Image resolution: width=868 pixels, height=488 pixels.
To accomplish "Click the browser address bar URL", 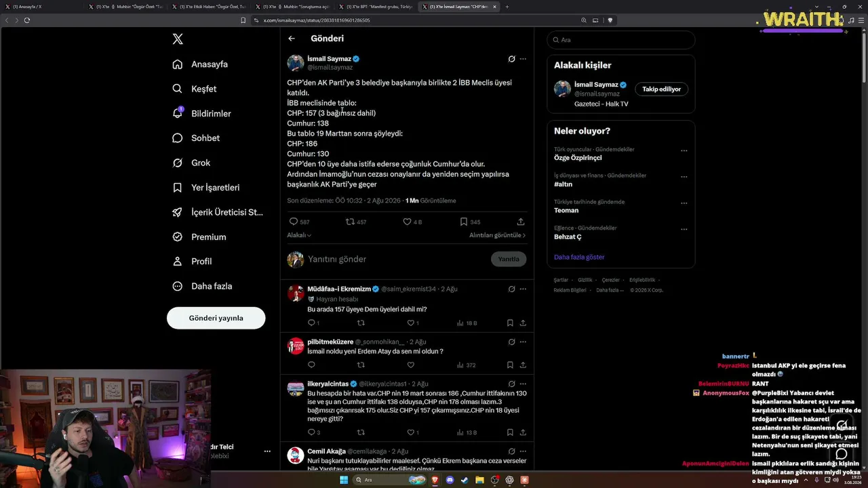I will tap(317, 20).
